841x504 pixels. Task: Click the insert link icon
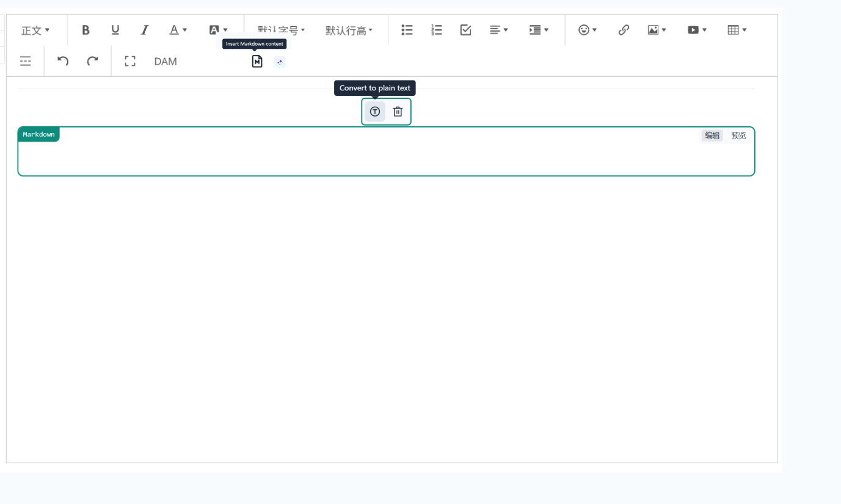[x=624, y=30]
